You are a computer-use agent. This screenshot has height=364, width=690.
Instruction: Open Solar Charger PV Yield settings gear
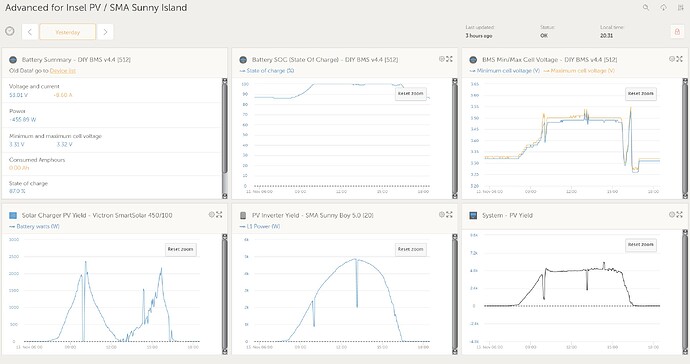211,215
